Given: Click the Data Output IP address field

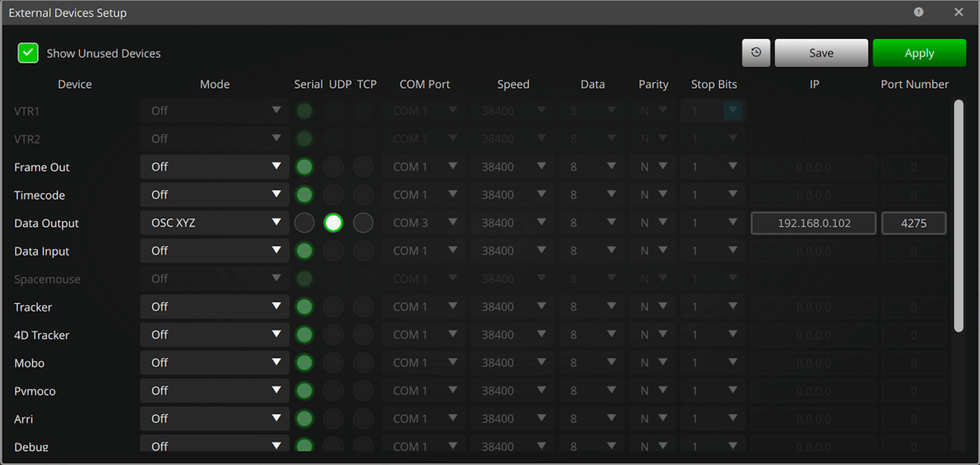Looking at the screenshot, I should (x=813, y=223).
